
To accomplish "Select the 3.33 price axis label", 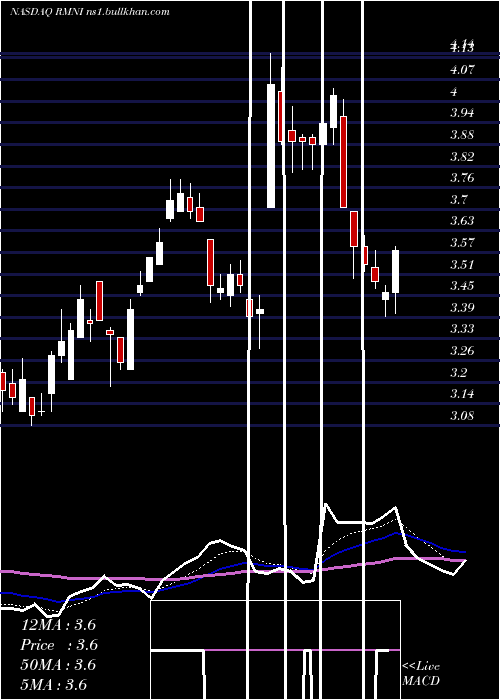I will click(462, 329).
